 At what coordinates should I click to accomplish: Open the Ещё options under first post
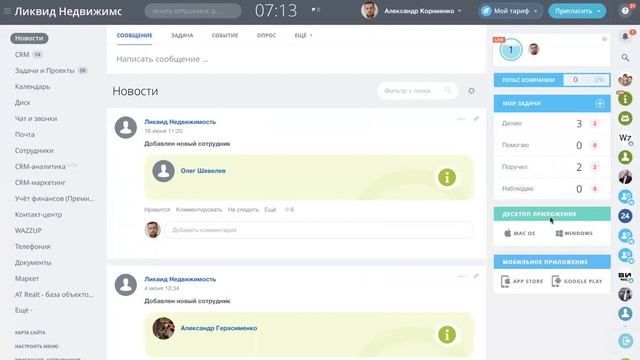(x=270, y=209)
